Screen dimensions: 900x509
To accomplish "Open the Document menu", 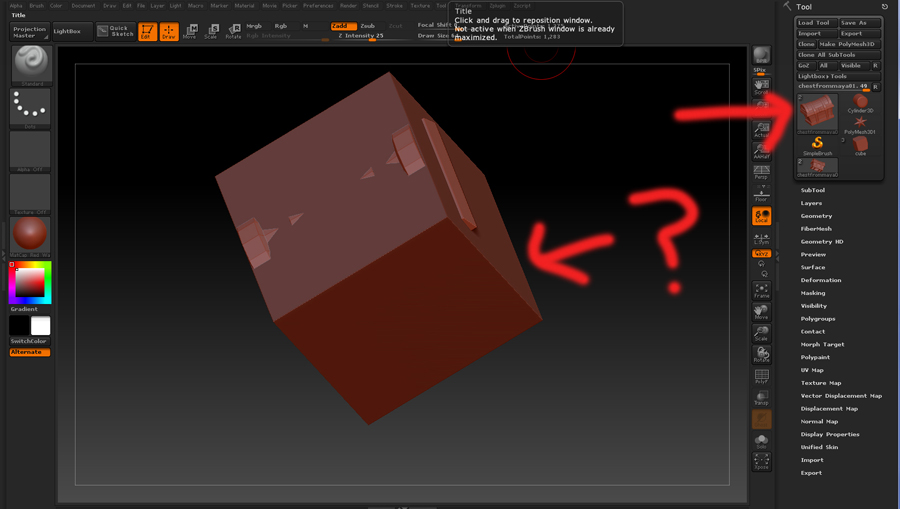I will [x=83, y=6].
